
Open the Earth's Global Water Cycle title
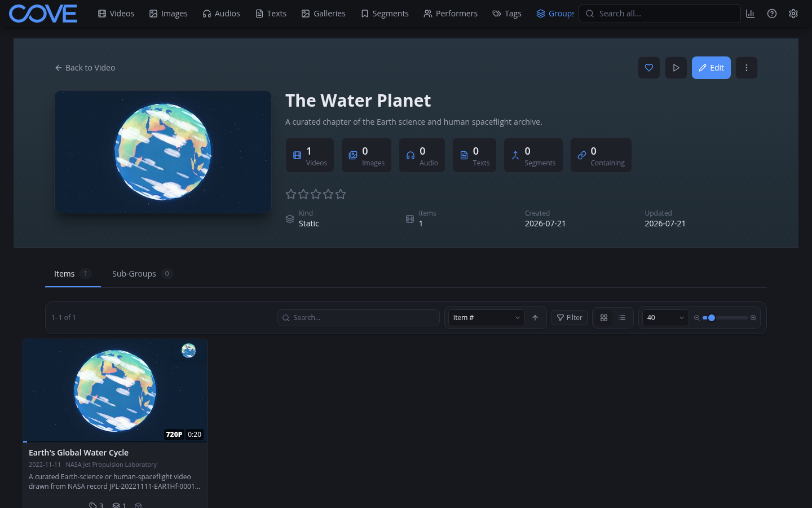78,453
